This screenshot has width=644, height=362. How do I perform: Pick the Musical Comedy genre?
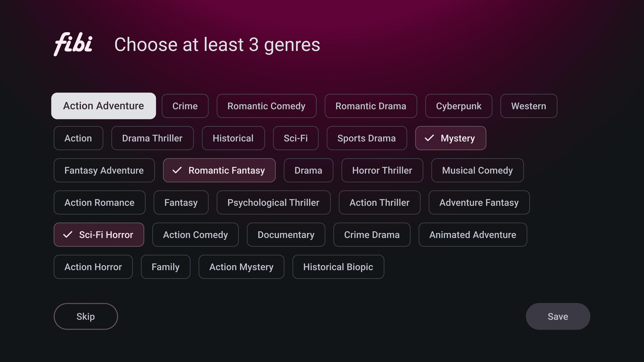477,170
